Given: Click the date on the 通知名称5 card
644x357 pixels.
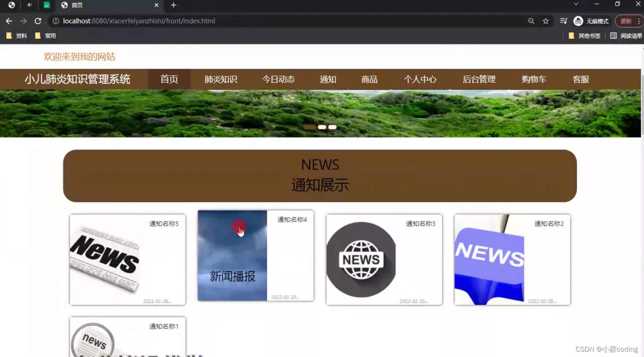Looking at the screenshot, I should point(157,301).
